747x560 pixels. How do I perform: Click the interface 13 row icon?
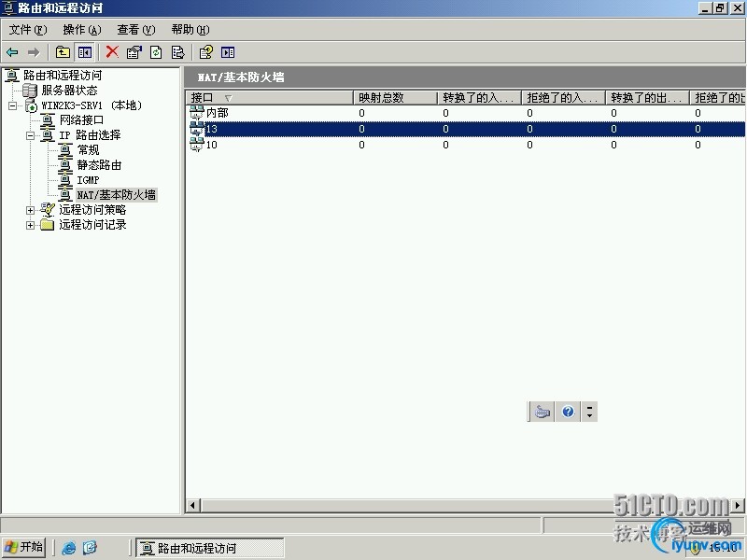196,129
